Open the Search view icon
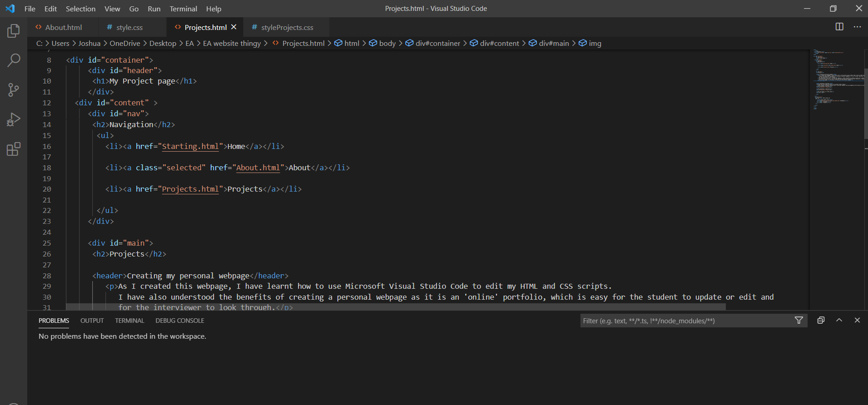The width and height of the screenshot is (868, 405). [x=14, y=60]
